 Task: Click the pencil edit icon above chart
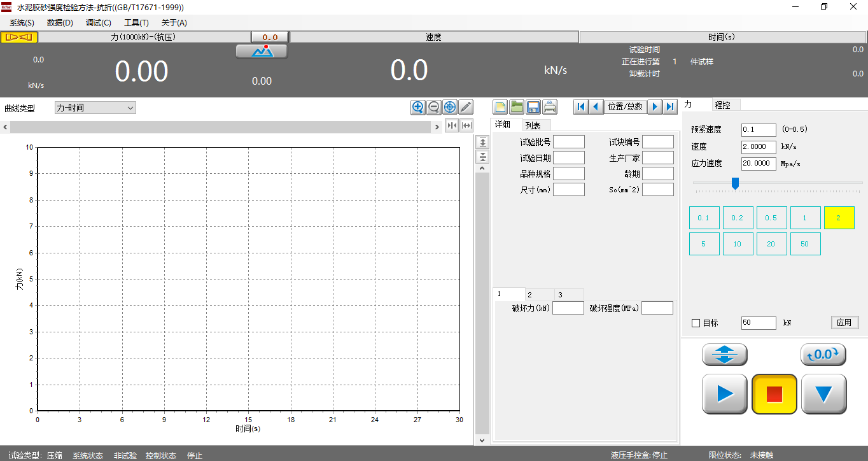[x=466, y=108]
